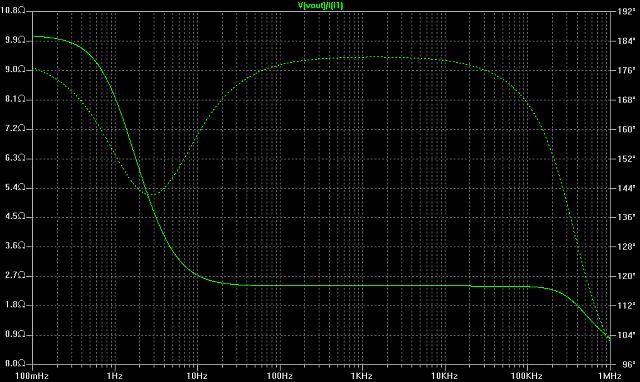Click the 5.4Ω left axis label
640x382 pixels.
click(x=15, y=187)
